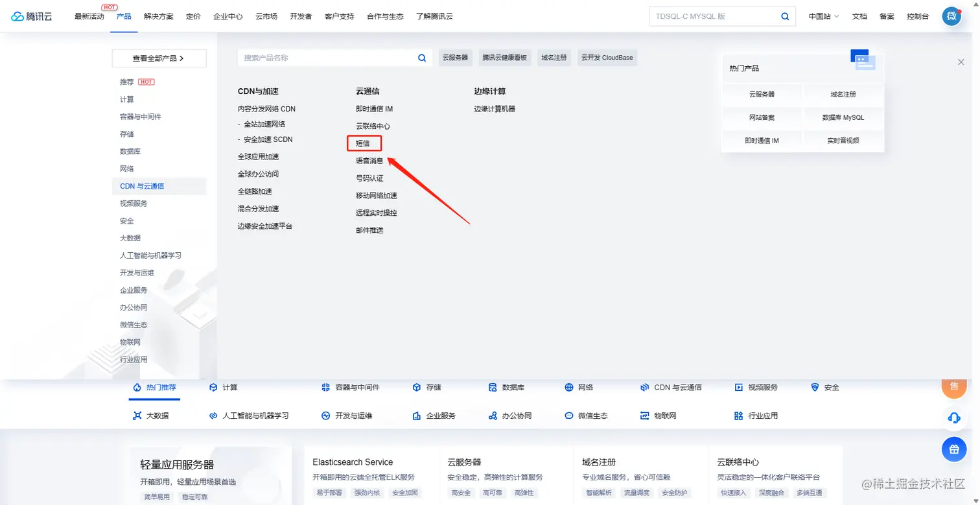The image size is (980, 505).
Task: Select 微信生态 tab in bottom bar
Action: tap(586, 416)
